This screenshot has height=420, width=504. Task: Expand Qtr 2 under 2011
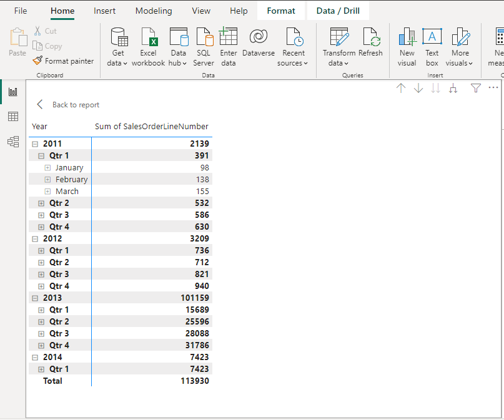[41, 203]
